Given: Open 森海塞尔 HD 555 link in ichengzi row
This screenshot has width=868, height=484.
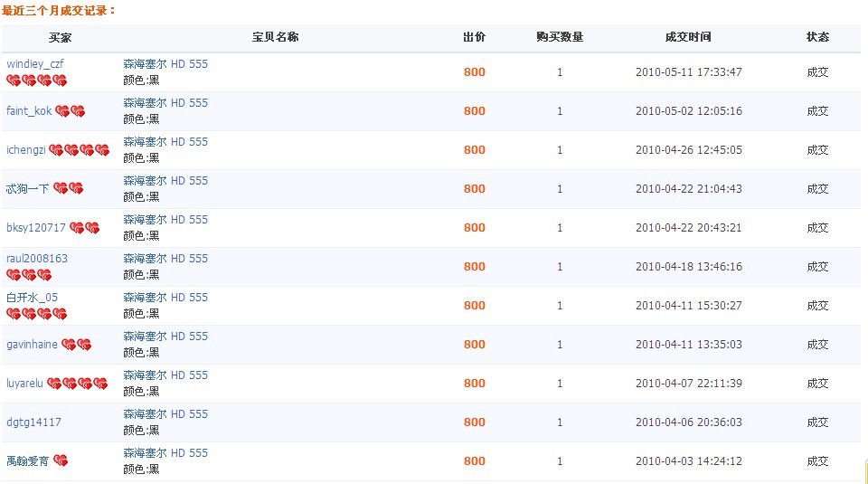Looking at the screenshot, I should pos(165,142).
